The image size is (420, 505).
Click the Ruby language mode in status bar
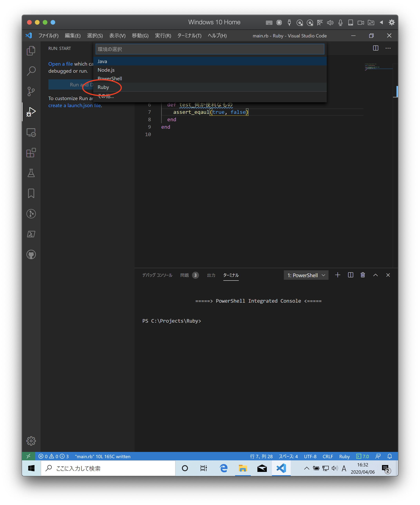point(344,456)
